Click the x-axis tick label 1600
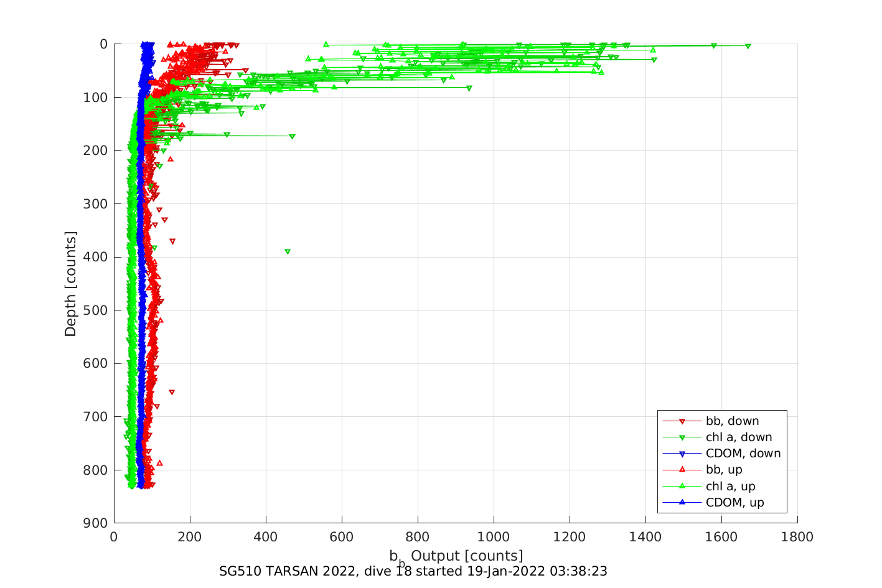The width and height of the screenshot is (882, 588). pyautogui.click(x=721, y=537)
